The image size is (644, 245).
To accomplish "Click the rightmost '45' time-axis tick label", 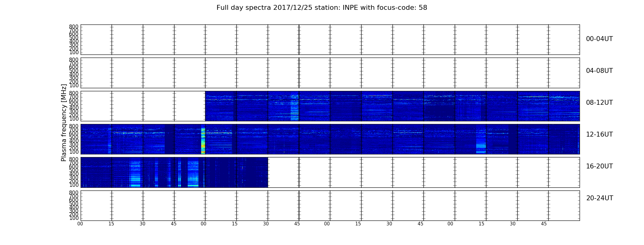I will [x=544, y=224].
